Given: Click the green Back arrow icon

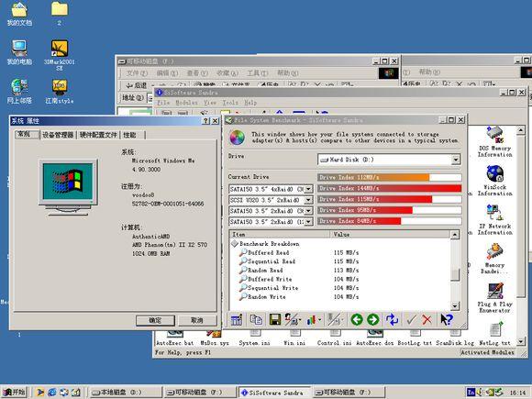Looking at the screenshot, I should coord(357,319).
